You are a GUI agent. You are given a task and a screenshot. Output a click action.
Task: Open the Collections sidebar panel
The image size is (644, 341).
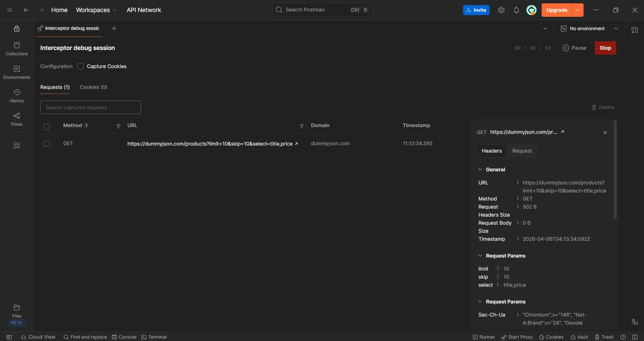[x=16, y=49]
